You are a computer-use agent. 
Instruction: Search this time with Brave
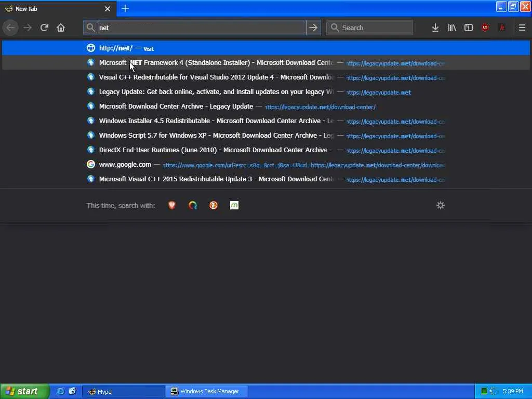tap(172, 205)
